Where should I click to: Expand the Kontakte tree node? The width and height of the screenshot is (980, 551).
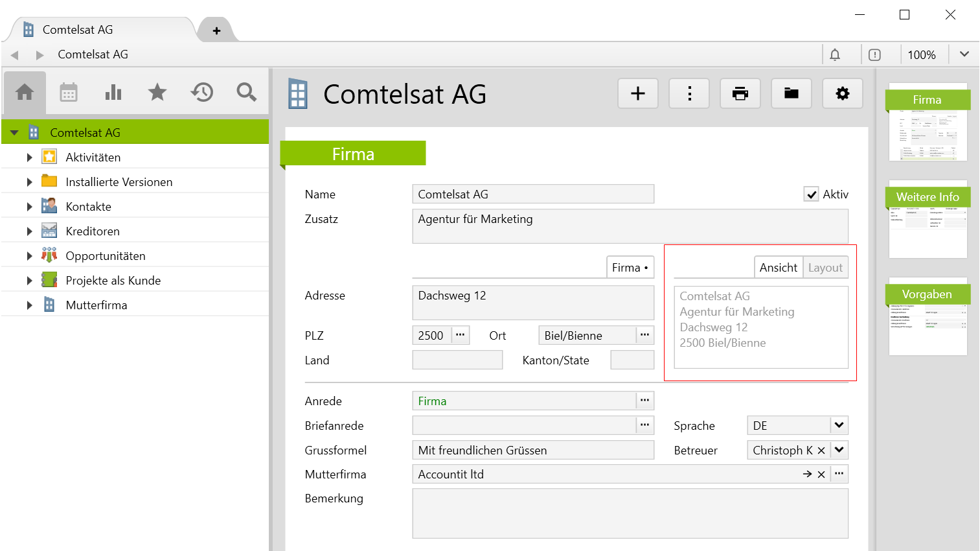point(29,207)
